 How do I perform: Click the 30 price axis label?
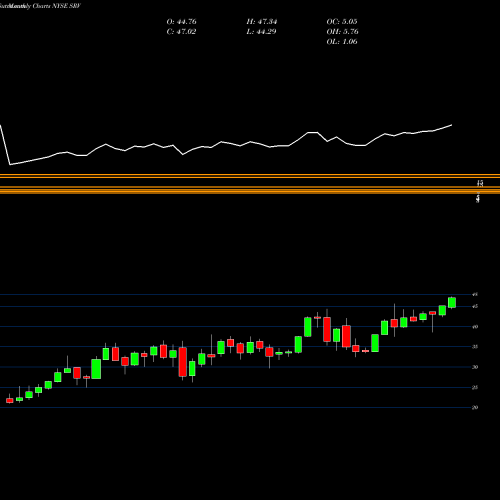[475, 367]
